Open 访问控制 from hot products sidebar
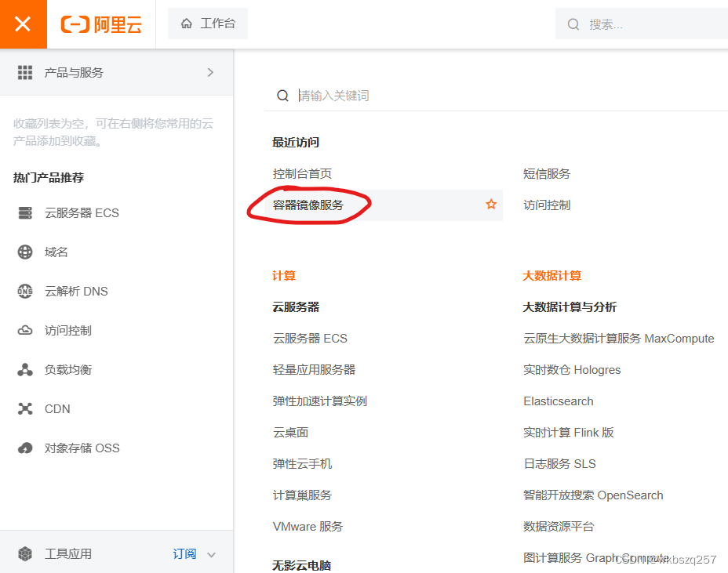Screen dimensions: 728x573 tap(67, 330)
